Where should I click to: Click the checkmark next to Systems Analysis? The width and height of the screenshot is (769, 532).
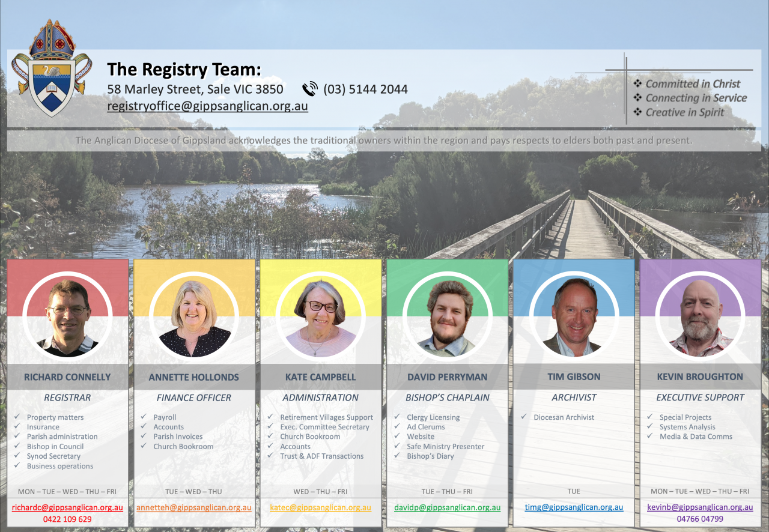pos(649,426)
